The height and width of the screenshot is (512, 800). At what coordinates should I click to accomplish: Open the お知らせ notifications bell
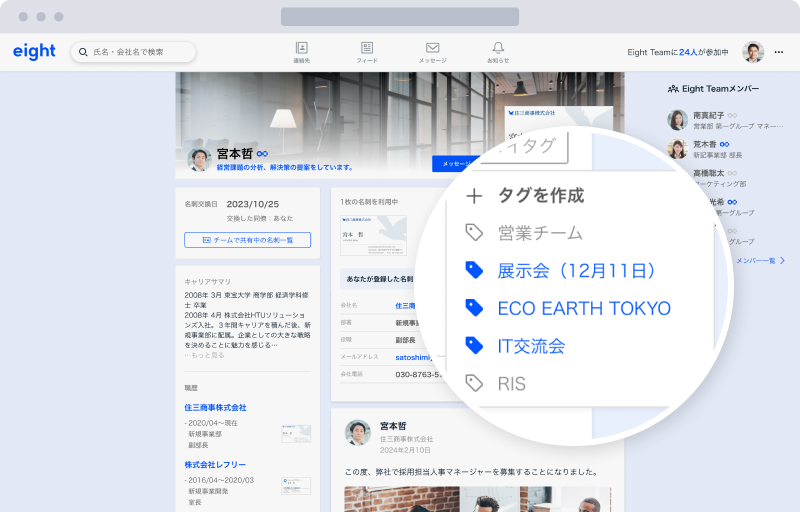pyautogui.click(x=498, y=51)
